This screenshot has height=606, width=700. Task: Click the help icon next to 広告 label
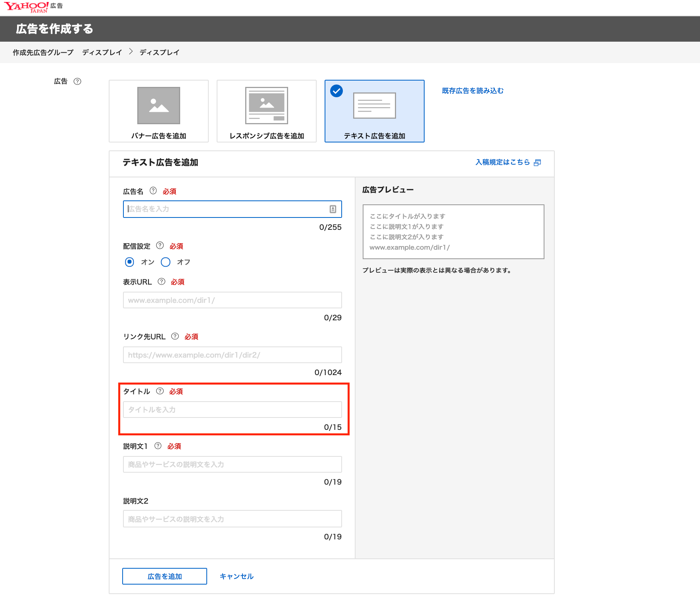pyautogui.click(x=77, y=81)
